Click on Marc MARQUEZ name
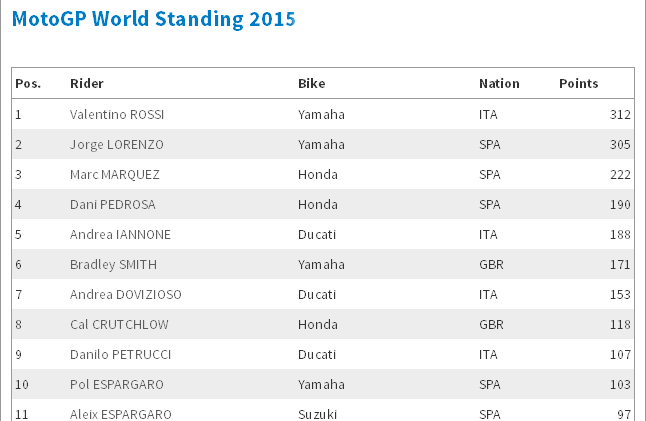Image resolution: width=646 pixels, height=421 pixels. (115, 175)
